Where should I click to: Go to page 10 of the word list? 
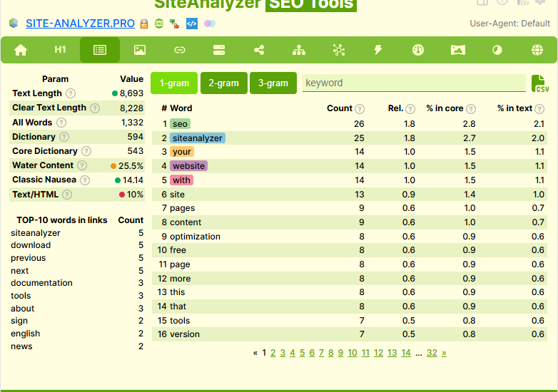(x=352, y=353)
